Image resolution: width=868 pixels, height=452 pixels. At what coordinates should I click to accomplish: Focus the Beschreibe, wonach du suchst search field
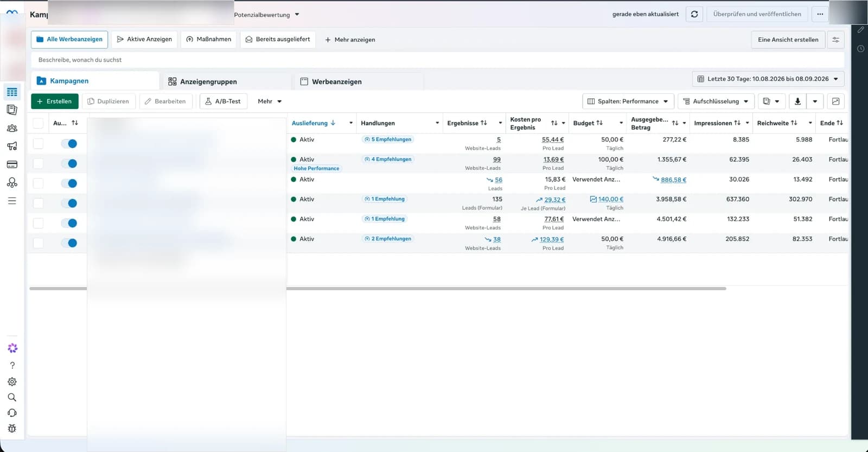click(437, 60)
